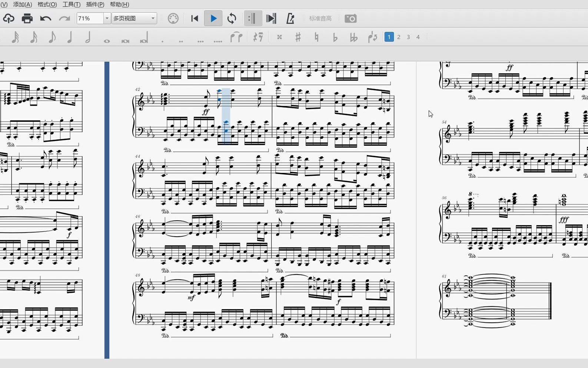The image size is (588, 368).
Task: Click the triple augmentation dot
Action: (x=200, y=41)
